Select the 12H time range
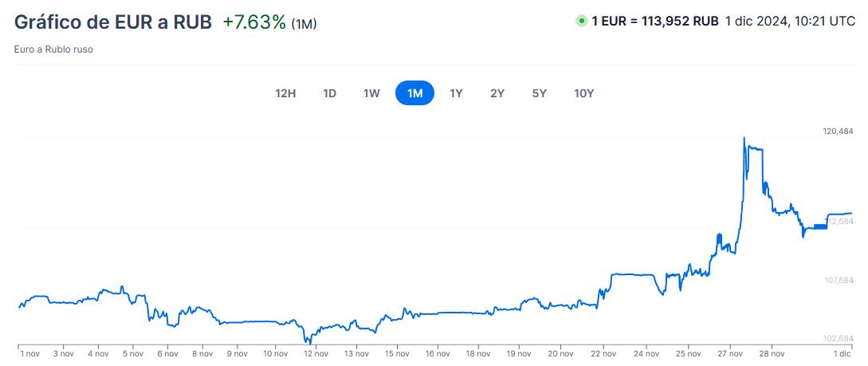 coord(285,93)
